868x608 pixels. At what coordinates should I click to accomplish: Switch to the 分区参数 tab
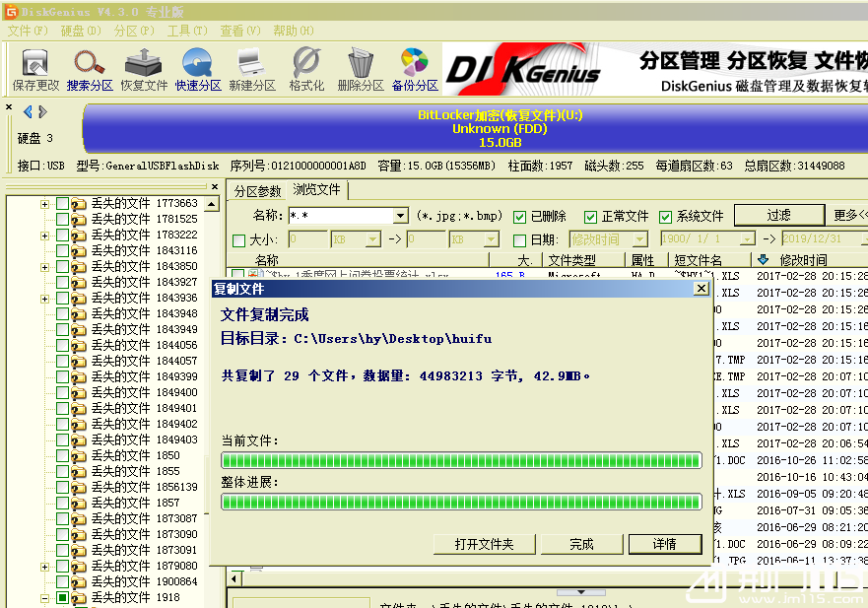point(257,191)
